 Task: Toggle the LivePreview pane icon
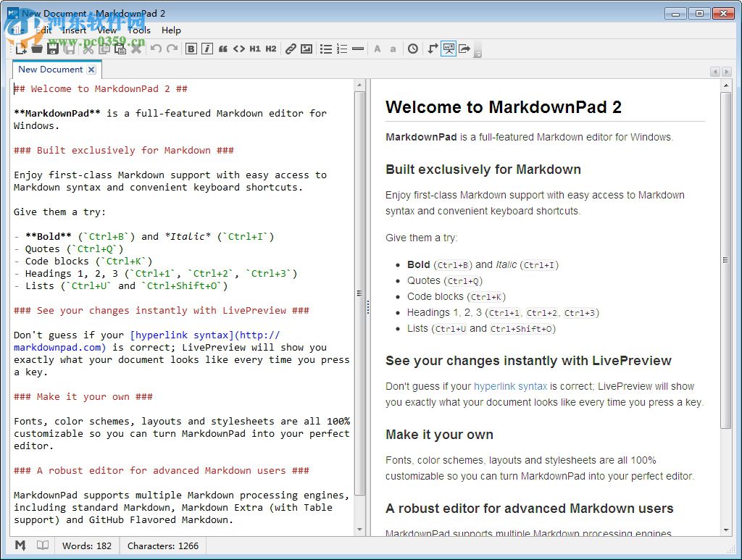(x=449, y=49)
